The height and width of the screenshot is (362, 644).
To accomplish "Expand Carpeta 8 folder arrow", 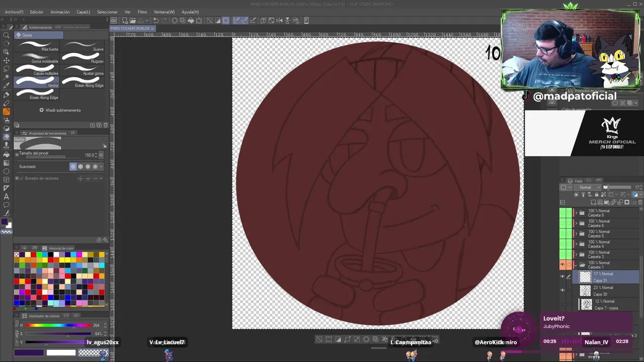I will [576, 213].
